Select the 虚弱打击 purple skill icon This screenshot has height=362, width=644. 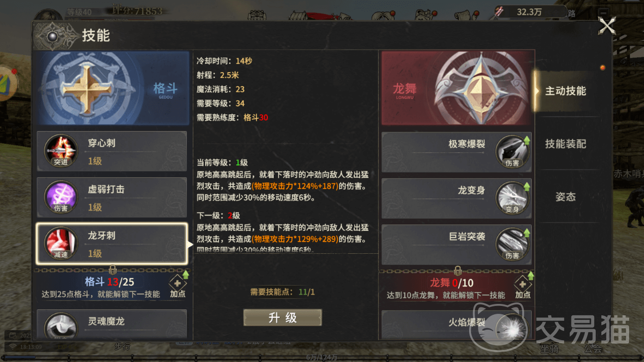[x=61, y=198]
